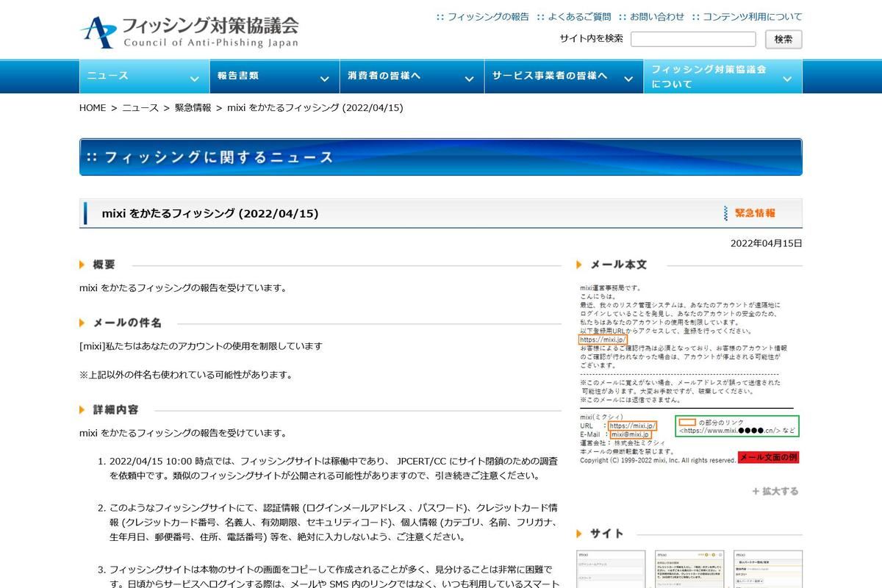The height and width of the screenshot is (588, 882).
Task: Click the article title mixi をかたるフィッシング
Action: coord(209,214)
